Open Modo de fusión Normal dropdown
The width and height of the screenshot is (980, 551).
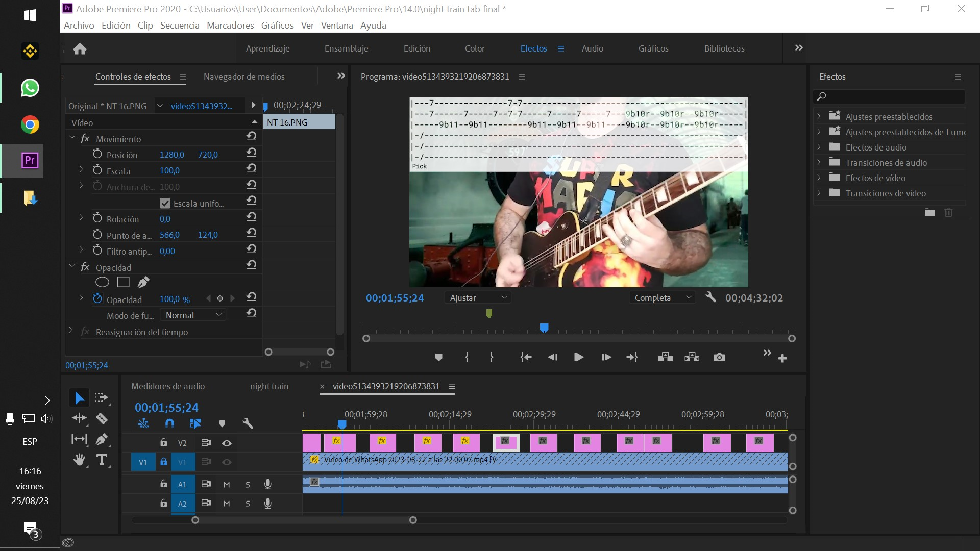click(x=193, y=315)
